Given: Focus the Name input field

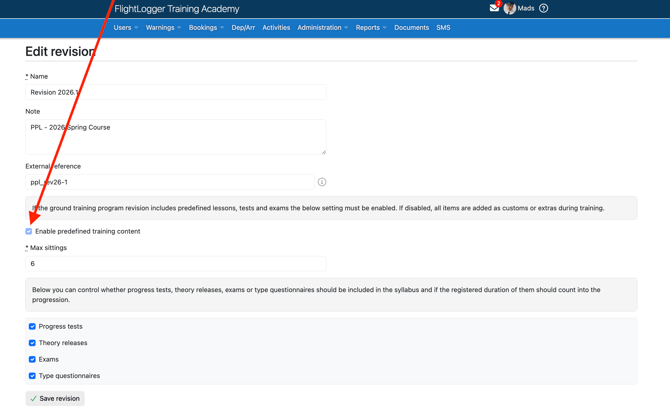Looking at the screenshot, I should 176,92.
